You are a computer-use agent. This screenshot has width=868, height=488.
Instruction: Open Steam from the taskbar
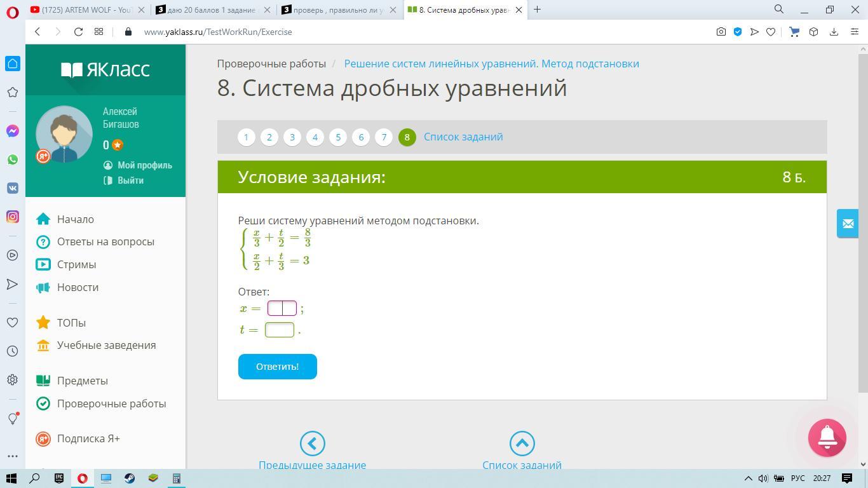[x=130, y=478]
